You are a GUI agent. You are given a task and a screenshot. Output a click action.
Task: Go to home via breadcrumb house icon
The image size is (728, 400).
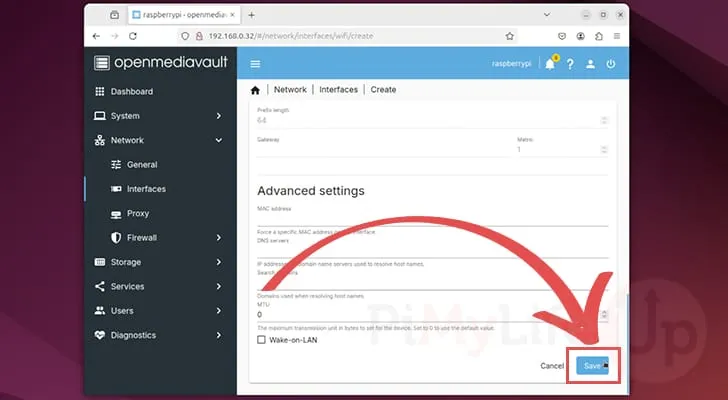click(x=255, y=90)
